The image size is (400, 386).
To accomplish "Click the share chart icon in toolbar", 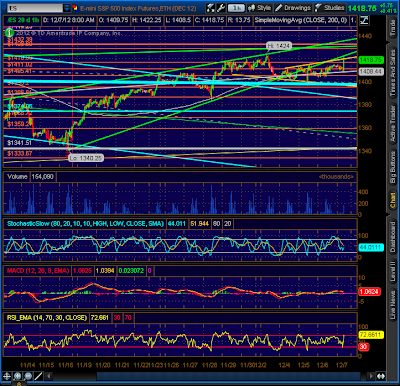I will pos(210,8).
